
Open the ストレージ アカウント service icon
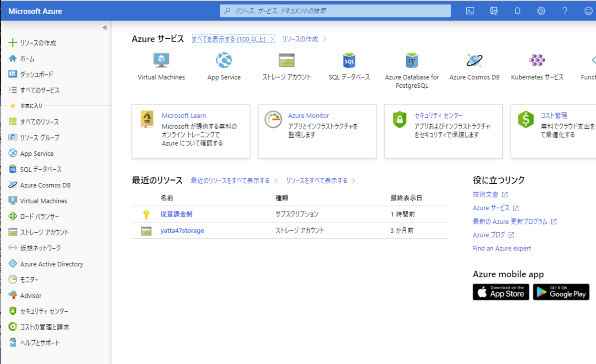click(287, 60)
